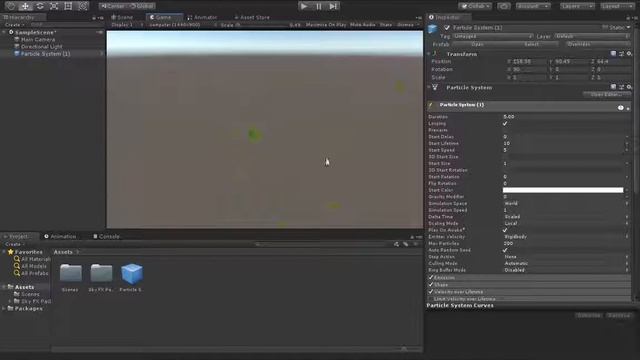Image resolution: width=640 pixels, height=360 pixels.
Task: Click the Position X field
Action: (x=529, y=62)
